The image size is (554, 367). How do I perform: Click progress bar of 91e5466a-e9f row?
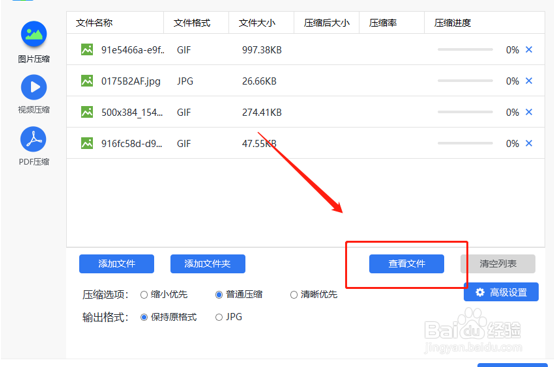465,50
